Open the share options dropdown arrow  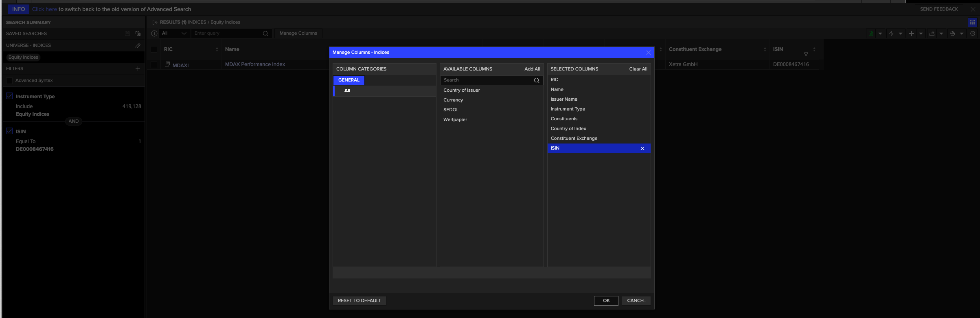click(941, 33)
